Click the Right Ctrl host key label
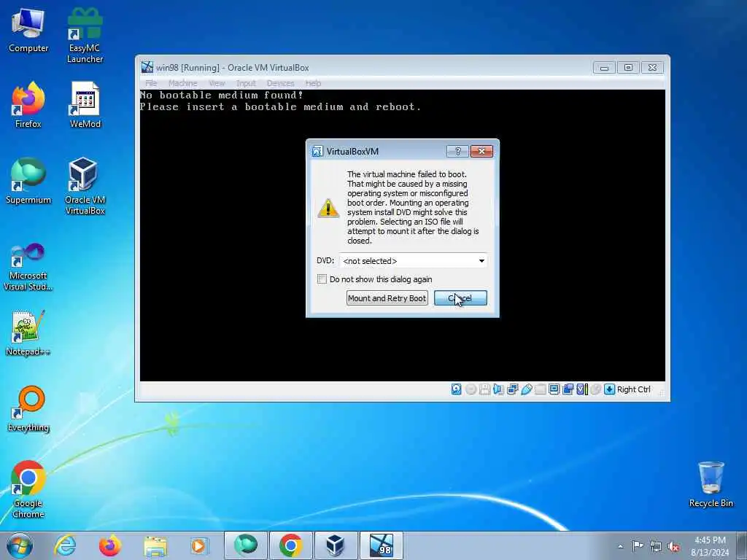747x560 pixels. (634, 389)
